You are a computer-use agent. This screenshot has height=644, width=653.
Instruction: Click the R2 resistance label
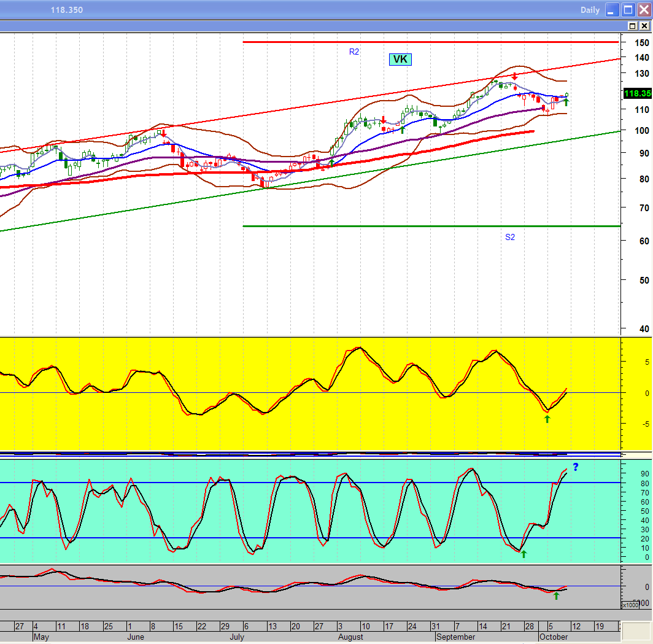click(354, 52)
